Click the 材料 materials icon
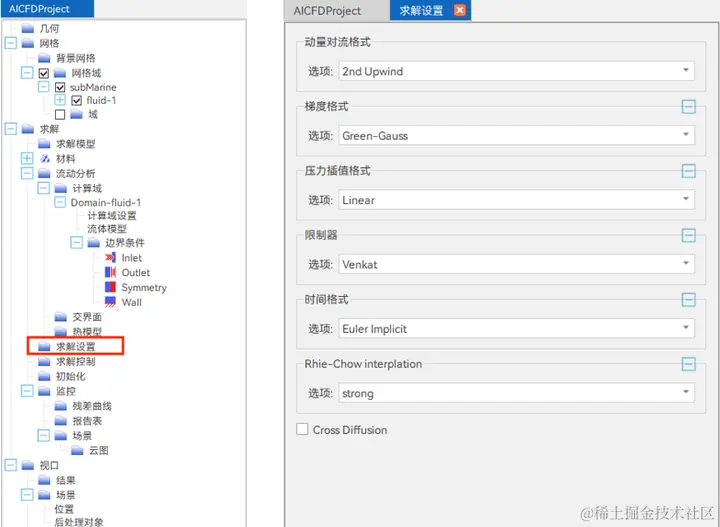 45,159
